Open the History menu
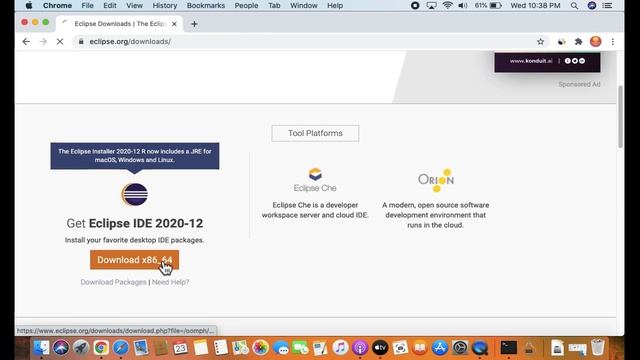The width and height of the screenshot is (640, 360). pos(164,6)
